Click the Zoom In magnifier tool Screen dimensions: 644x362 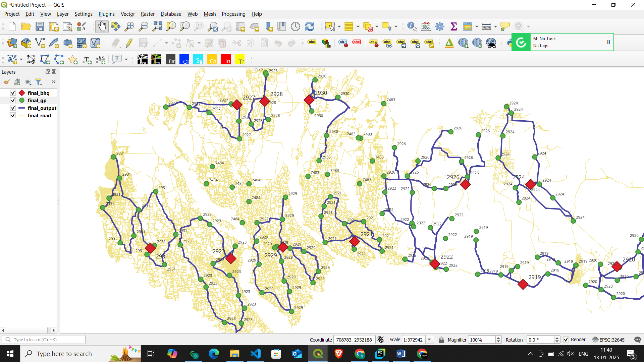[129, 26]
